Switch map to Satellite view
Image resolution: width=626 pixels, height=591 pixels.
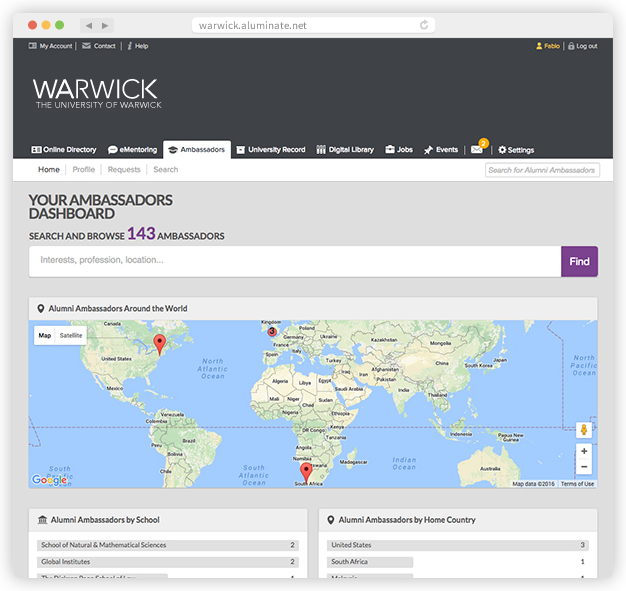71,335
